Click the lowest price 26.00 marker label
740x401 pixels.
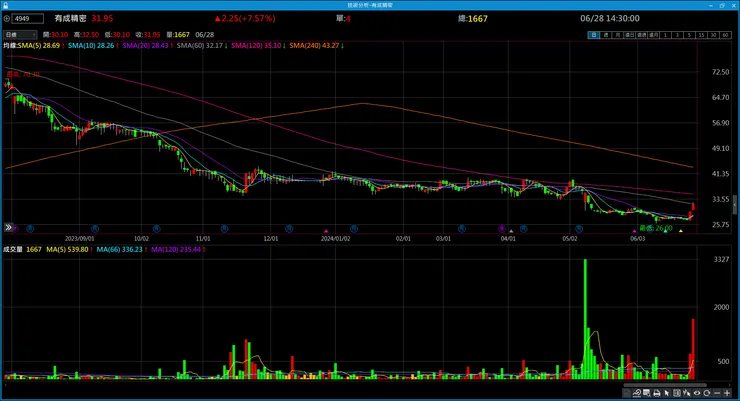tap(656, 228)
